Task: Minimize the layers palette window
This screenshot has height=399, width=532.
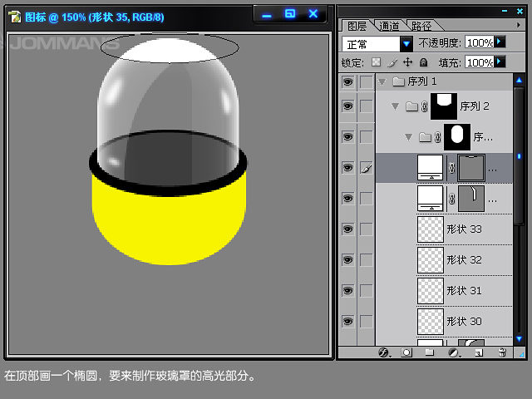Action: pos(505,11)
